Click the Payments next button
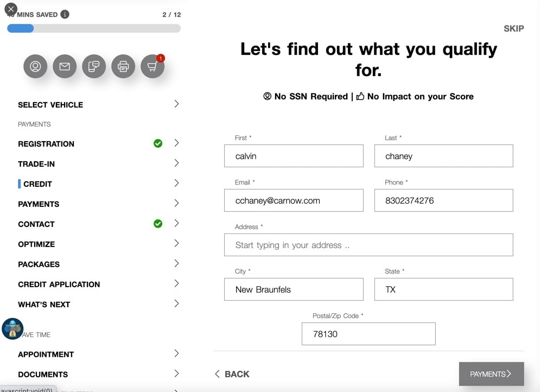 [491, 374]
